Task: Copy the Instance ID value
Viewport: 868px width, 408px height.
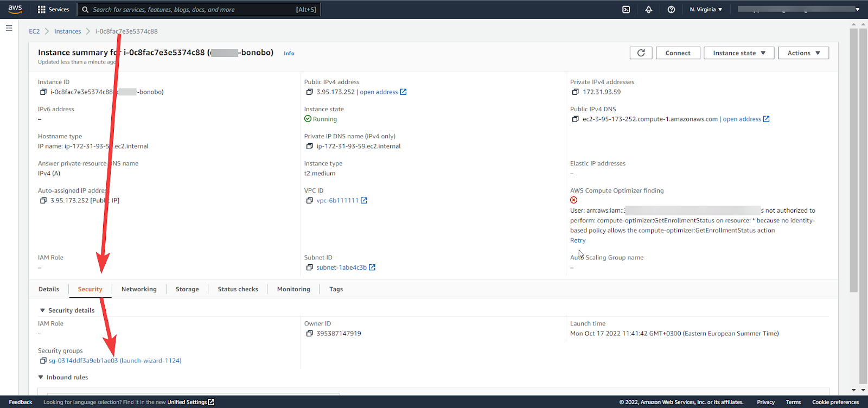Action: coord(43,92)
